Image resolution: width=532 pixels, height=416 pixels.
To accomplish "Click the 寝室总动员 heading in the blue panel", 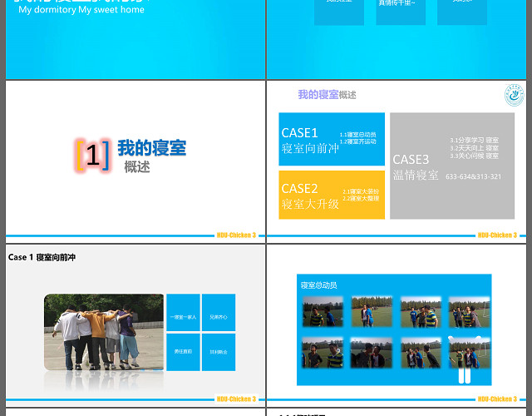I will 318,285.
